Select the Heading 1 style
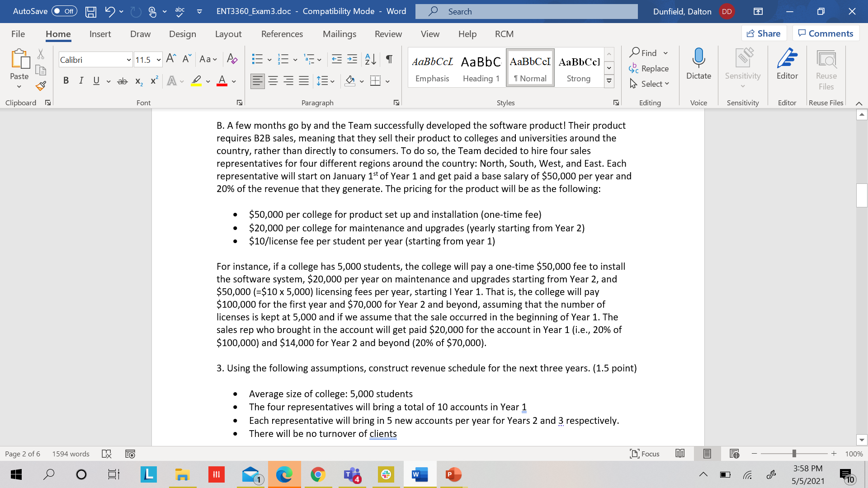Viewport: 868px width, 488px height. [x=481, y=67]
